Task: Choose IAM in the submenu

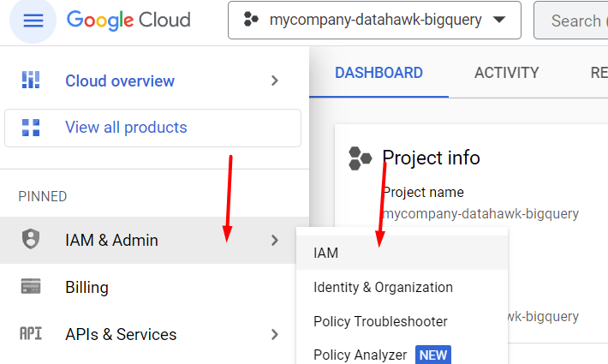Action: [x=402, y=253]
